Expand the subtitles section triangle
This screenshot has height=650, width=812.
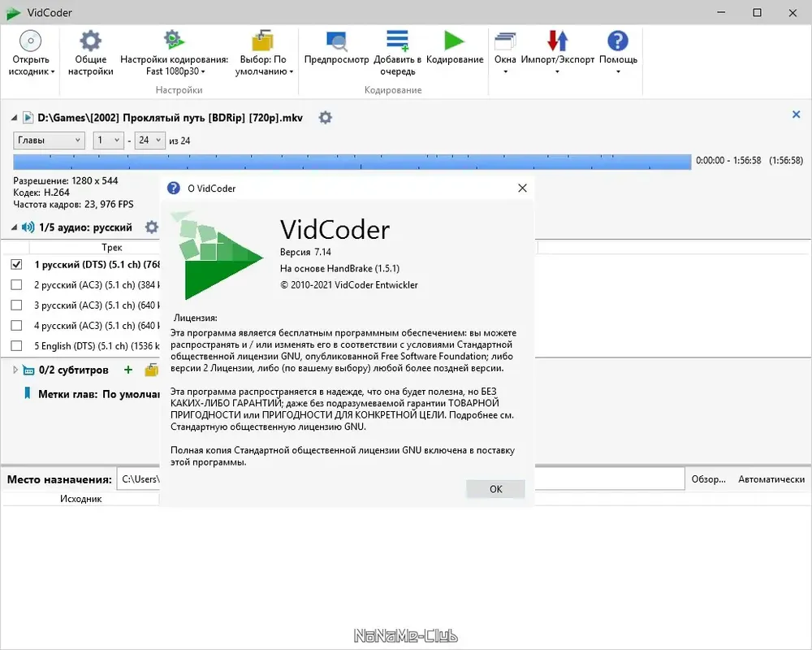click(15, 370)
